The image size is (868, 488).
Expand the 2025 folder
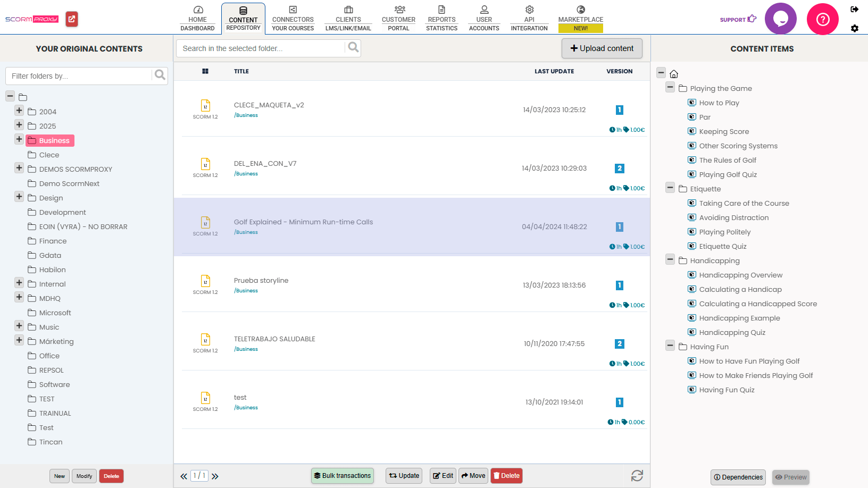pos(19,125)
